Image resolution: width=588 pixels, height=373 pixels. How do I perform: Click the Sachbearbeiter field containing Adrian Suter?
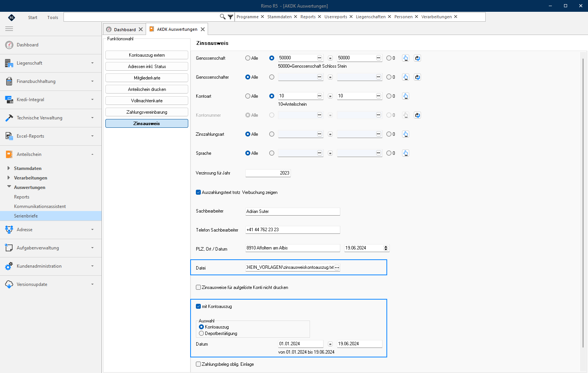[x=293, y=211]
